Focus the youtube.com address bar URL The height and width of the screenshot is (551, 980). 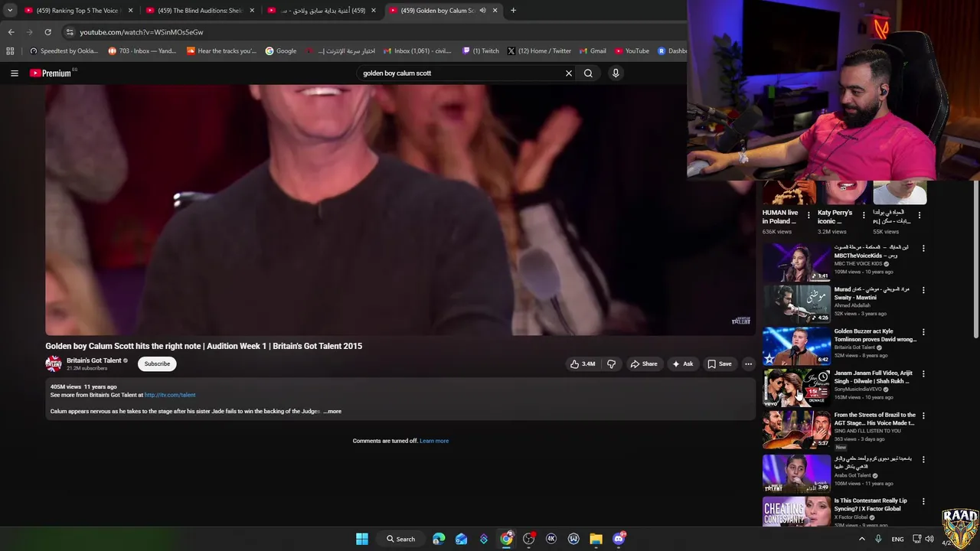[x=142, y=32]
